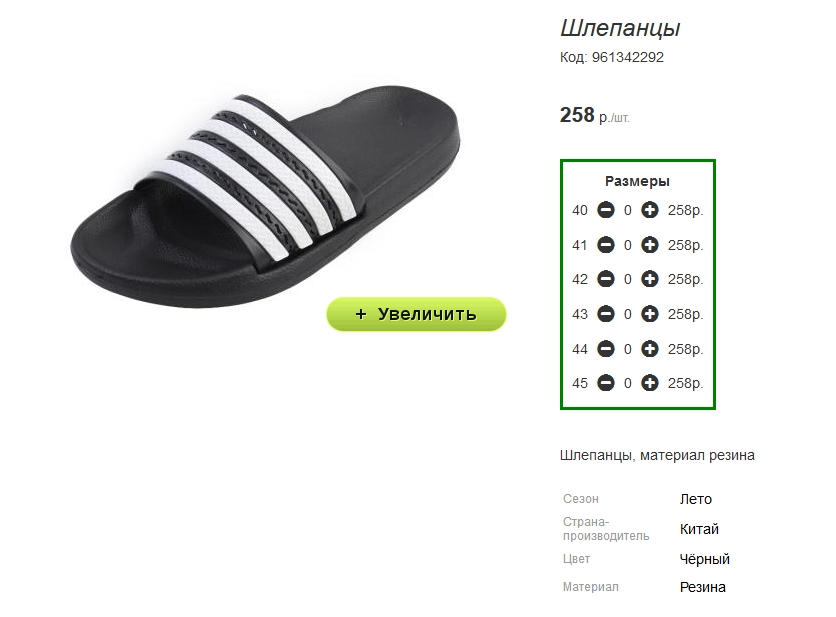Image resolution: width=836 pixels, height=617 pixels.
Task: Click the black slipper product image
Action: (265, 196)
